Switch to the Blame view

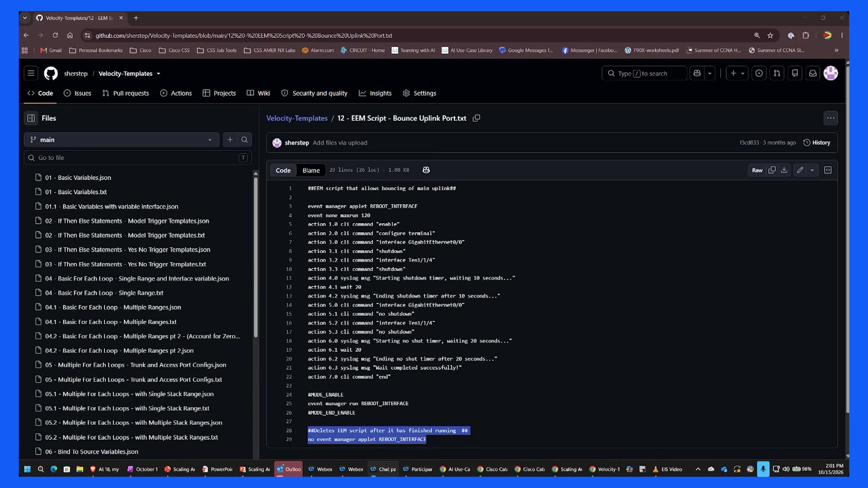pos(311,170)
